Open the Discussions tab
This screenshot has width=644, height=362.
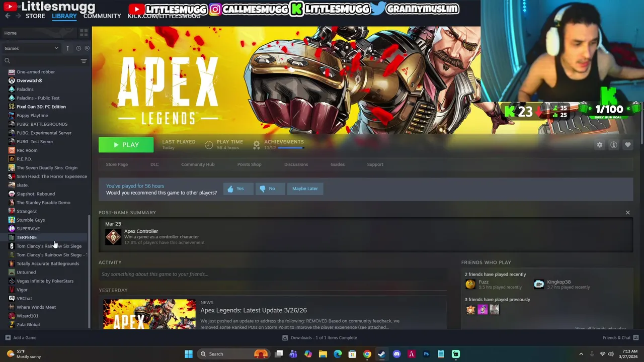point(296,164)
